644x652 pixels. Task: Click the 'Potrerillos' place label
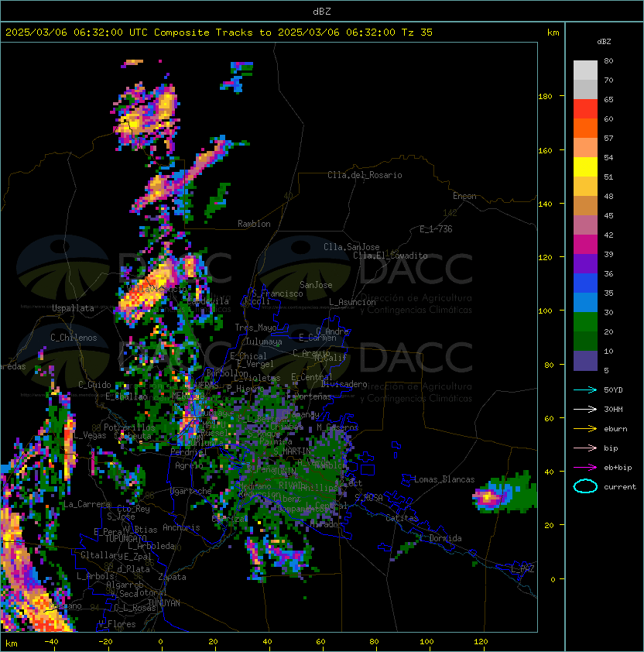click(x=129, y=427)
